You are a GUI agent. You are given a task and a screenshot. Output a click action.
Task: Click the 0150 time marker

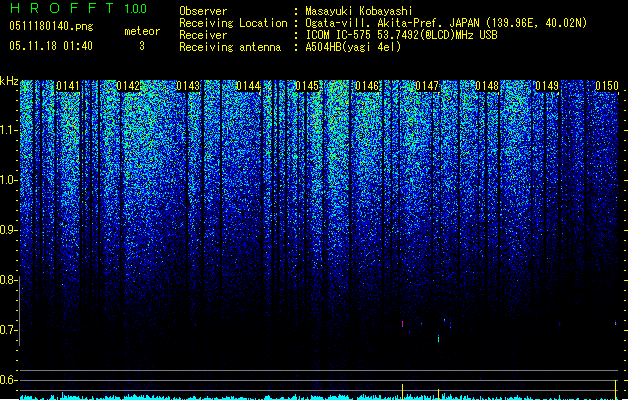[607, 86]
